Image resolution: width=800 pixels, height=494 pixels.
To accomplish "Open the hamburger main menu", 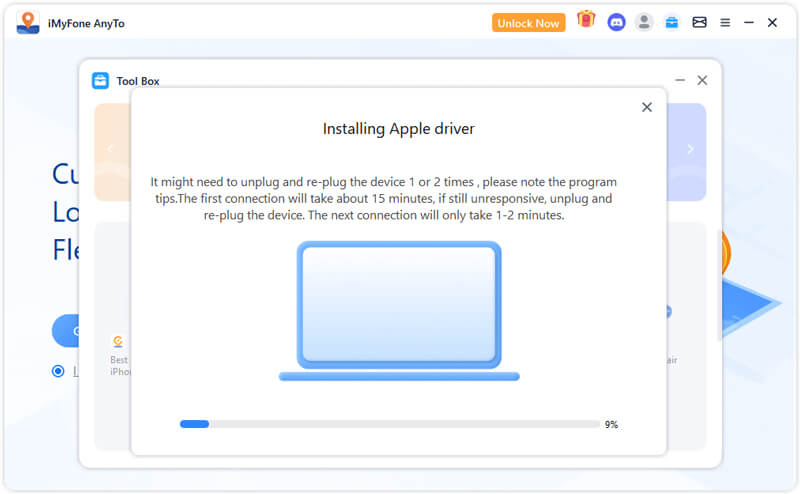I will pos(725,22).
